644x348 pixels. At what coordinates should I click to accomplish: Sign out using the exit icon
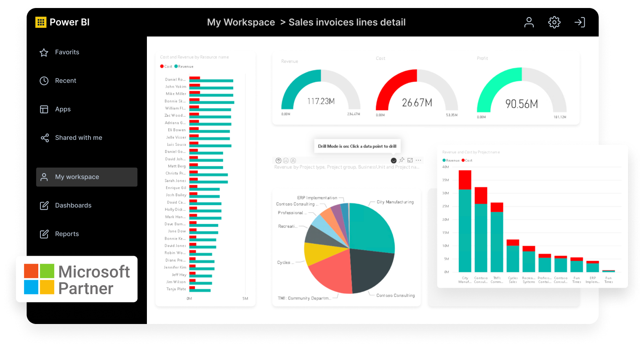580,22
